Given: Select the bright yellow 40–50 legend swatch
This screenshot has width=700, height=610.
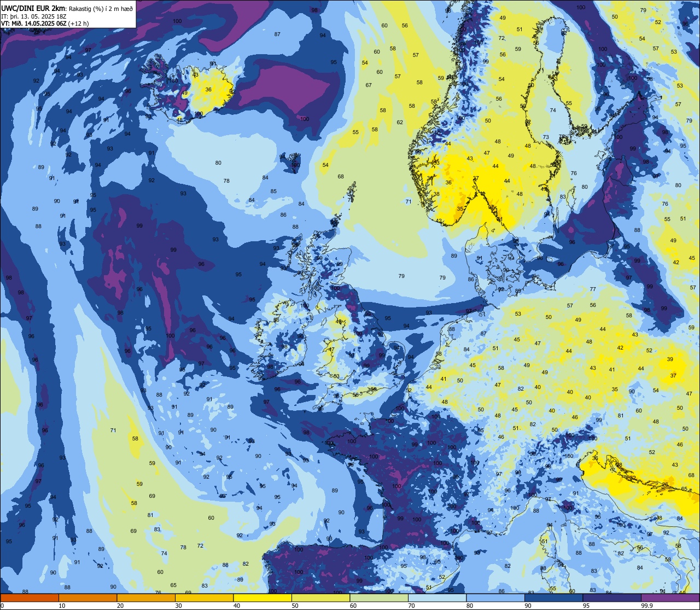Looking at the screenshot, I should [262, 598].
